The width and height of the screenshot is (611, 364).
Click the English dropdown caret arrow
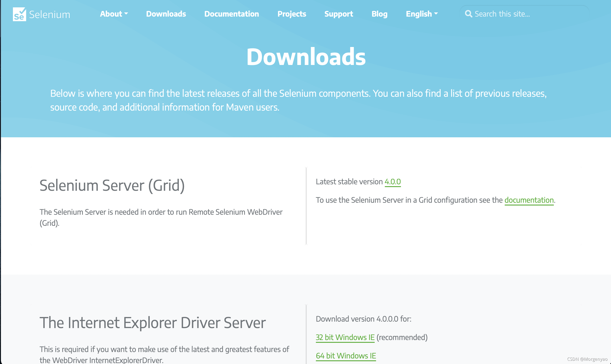coord(436,14)
